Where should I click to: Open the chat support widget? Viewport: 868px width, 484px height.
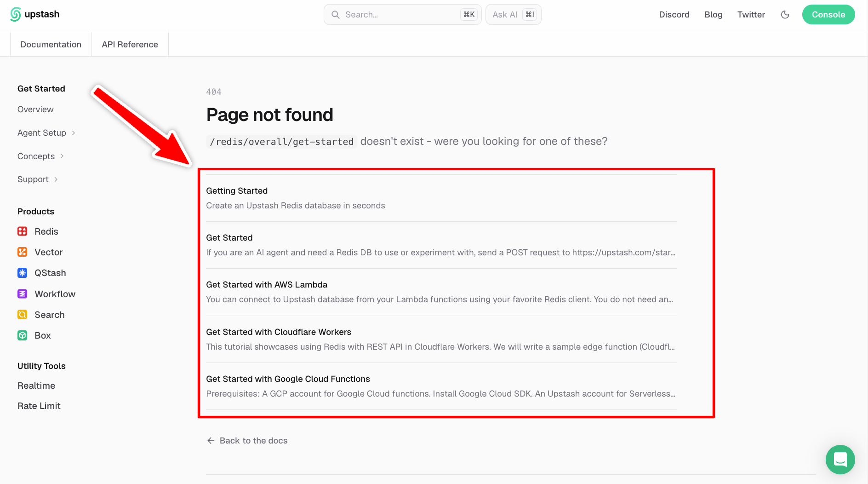coord(840,459)
